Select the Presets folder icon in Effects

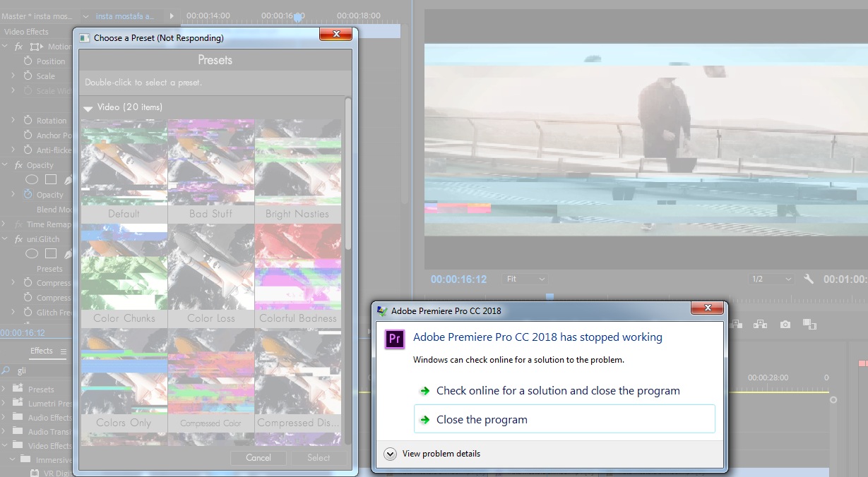tap(18, 389)
